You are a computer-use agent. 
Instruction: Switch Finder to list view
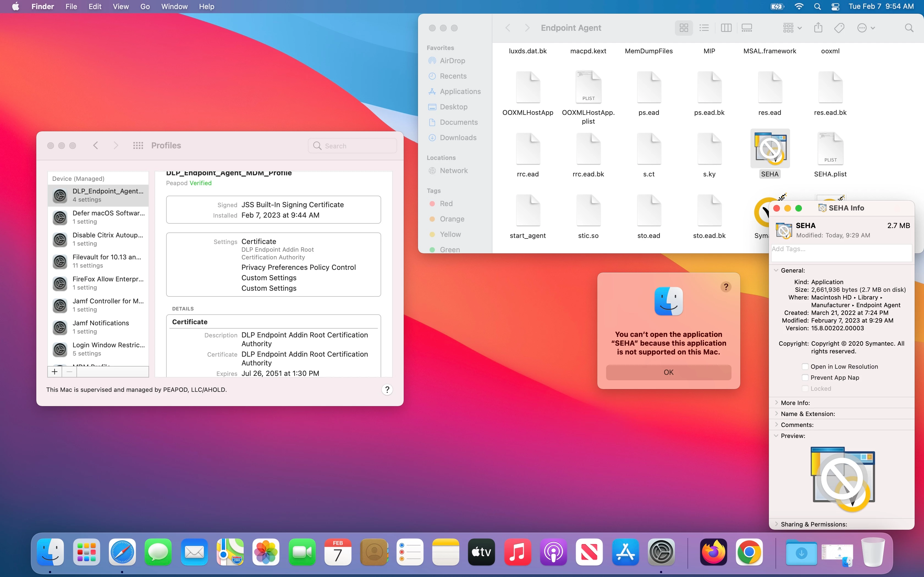[704, 28]
